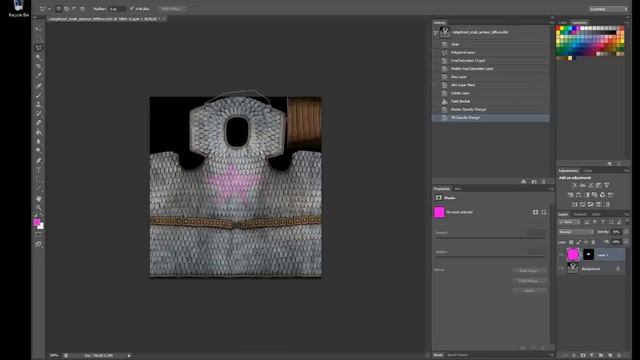Hide Layer 1 visibility eye

point(562,255)
